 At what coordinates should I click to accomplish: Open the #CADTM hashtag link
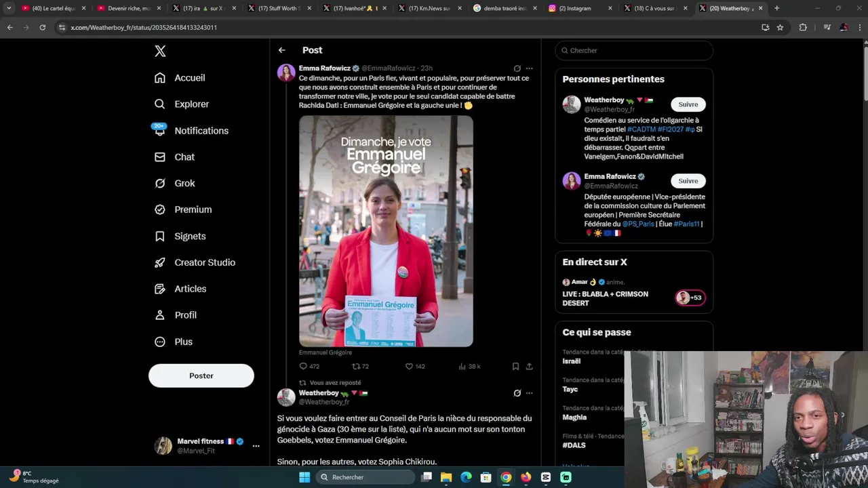(642, 129)
